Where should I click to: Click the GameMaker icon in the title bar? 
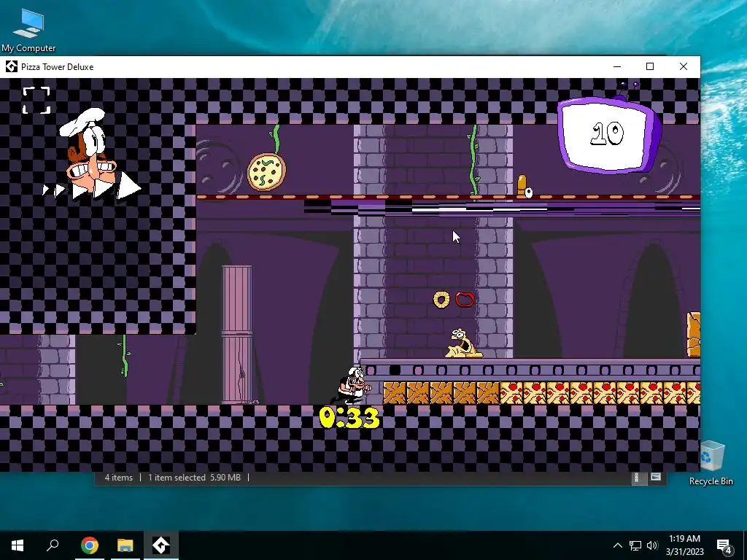point(12,66)
